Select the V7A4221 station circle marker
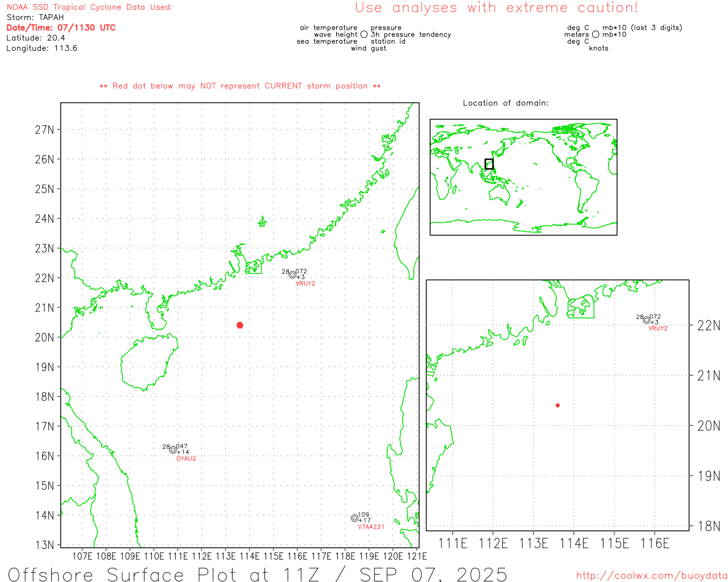Screen dimensions: 728x582 click(354, 518)
